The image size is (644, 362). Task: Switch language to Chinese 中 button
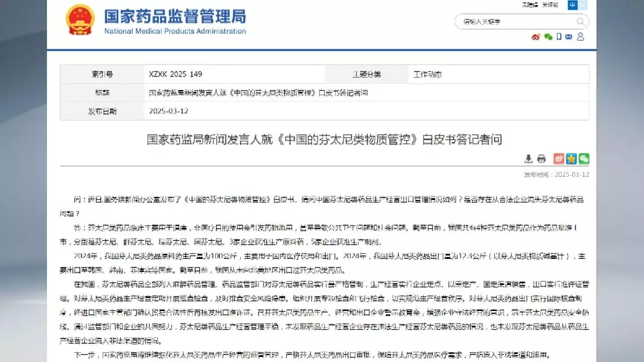click(573, 5)
